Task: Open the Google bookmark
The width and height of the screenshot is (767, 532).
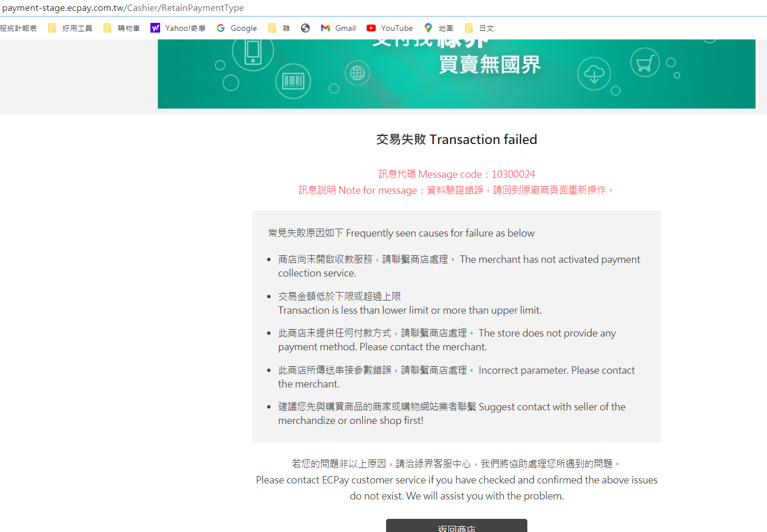Action: point(237,28)
